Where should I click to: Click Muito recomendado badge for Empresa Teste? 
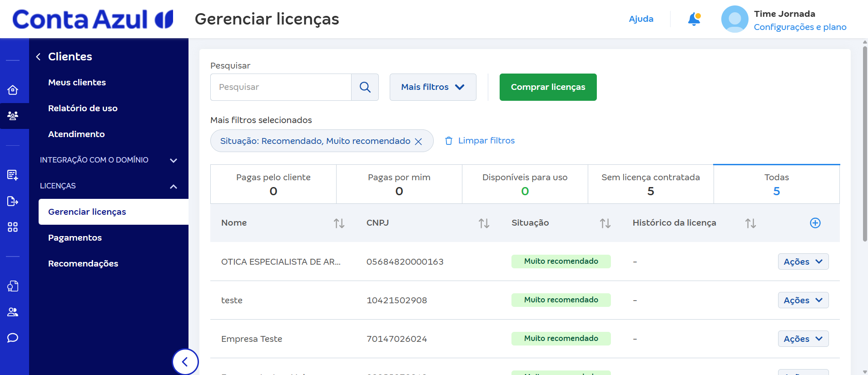[561, 339]
